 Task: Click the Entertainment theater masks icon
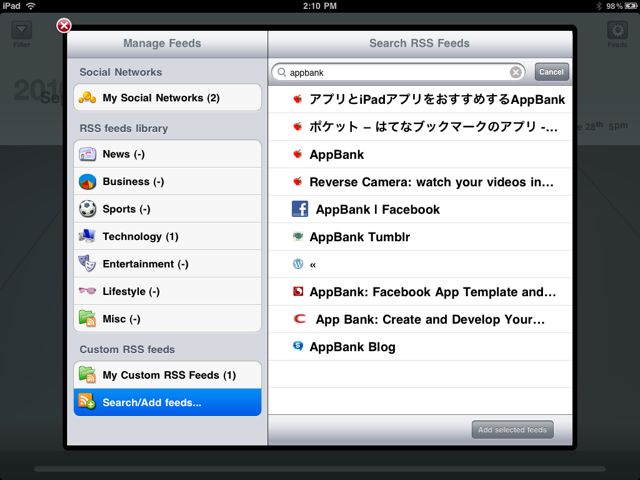[x=87, y=263]
